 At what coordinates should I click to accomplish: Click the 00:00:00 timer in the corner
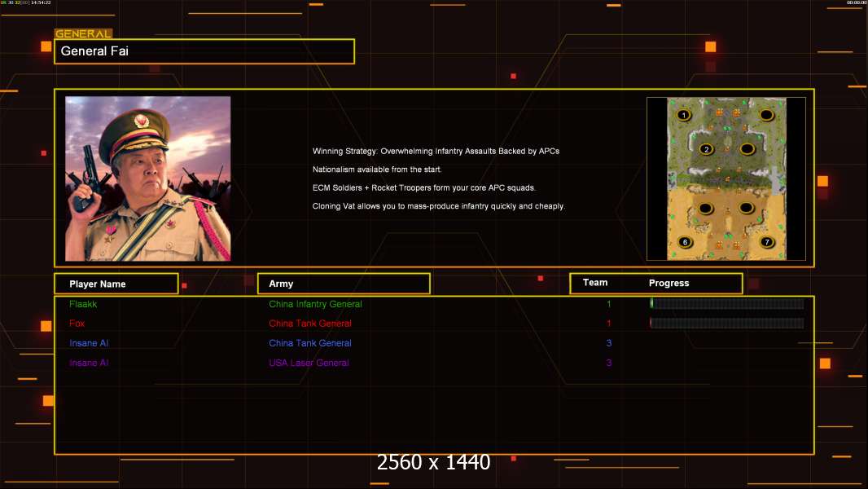857,2
